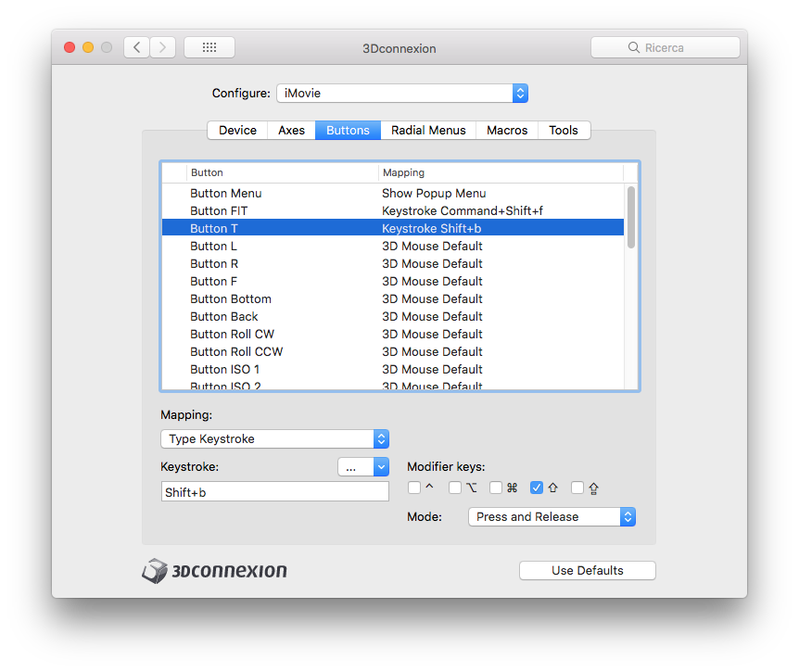Open the Keystroke special keys dropdown

[x=363, y=466]
